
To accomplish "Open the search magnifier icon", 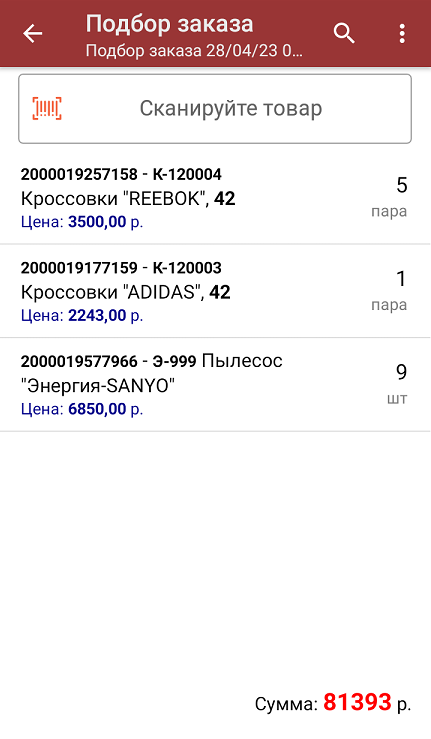I will point(344,33).
